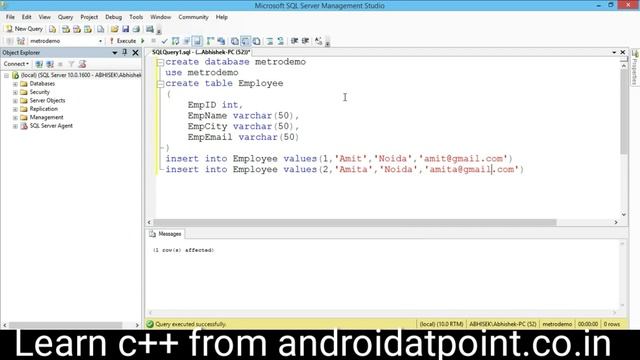This screenshot has width=640, height=360.
Task: Toggle Object Explorer auto-hide pin
Action: tap(125, 53)
